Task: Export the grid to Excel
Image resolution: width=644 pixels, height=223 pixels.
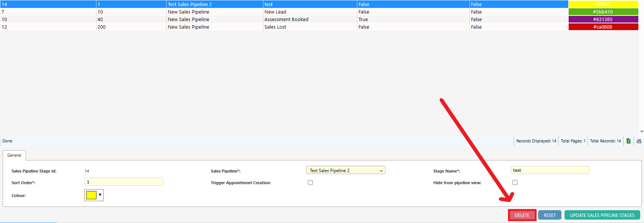Action: 628,141
